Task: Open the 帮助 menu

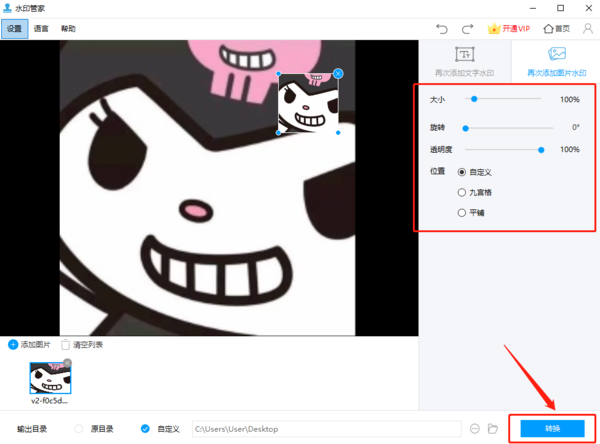Action: click(x=67, y=29)
